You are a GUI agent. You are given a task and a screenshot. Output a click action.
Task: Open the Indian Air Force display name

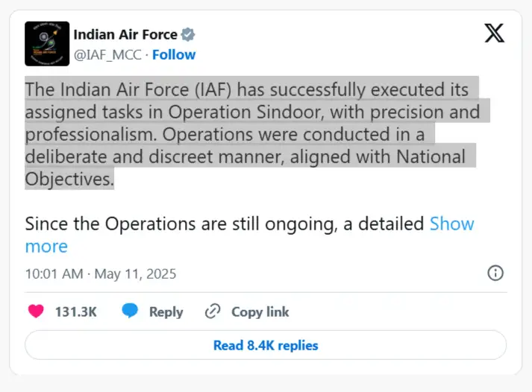(x=125, y=34)
